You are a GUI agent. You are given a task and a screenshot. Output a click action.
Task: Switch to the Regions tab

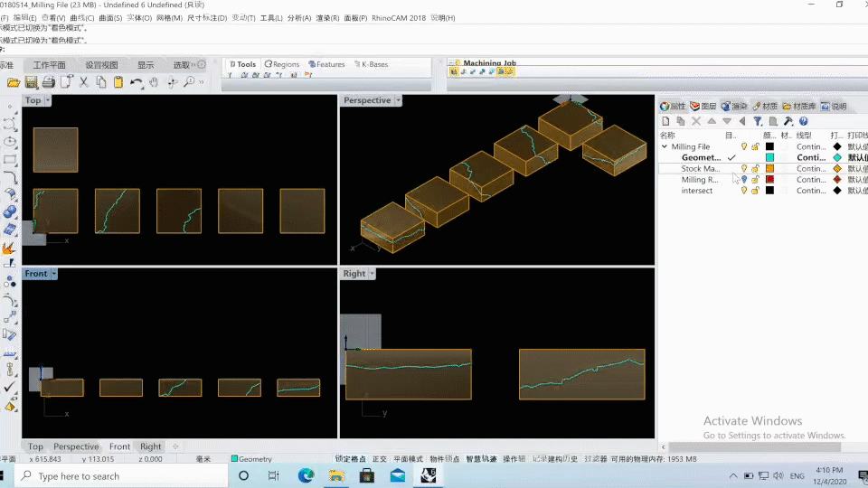(282, 64)
